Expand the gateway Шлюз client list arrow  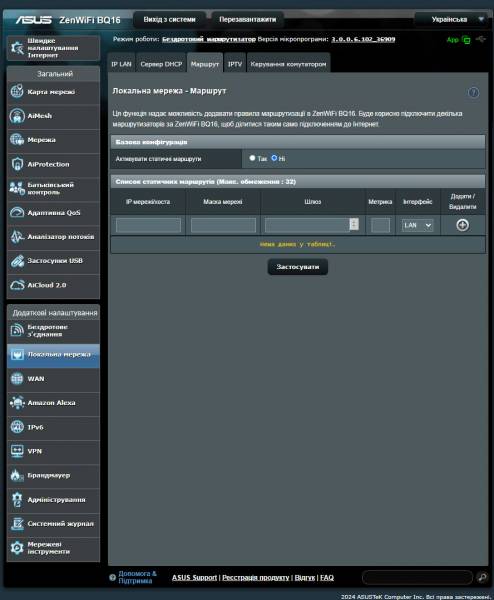click(x=354, y=224)
